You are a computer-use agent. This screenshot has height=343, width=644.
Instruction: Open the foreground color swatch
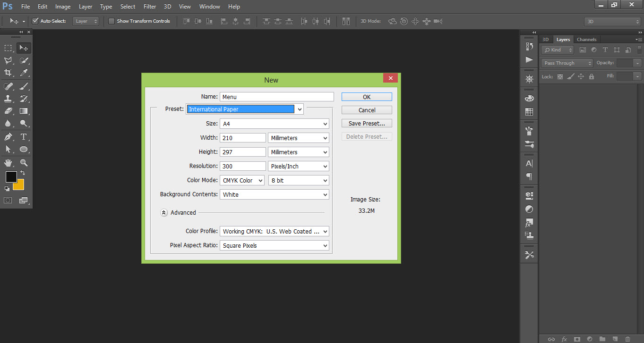[11, 177]
